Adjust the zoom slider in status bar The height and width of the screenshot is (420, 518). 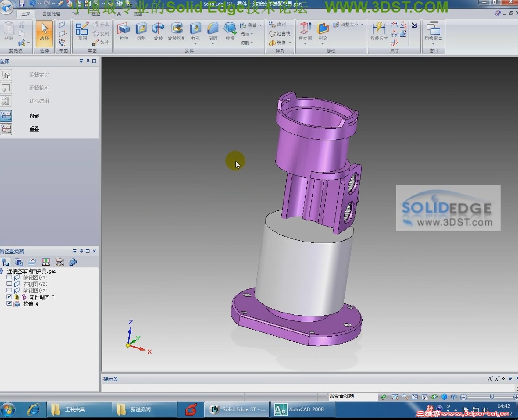pyautogui.click(x=492, y=397)
